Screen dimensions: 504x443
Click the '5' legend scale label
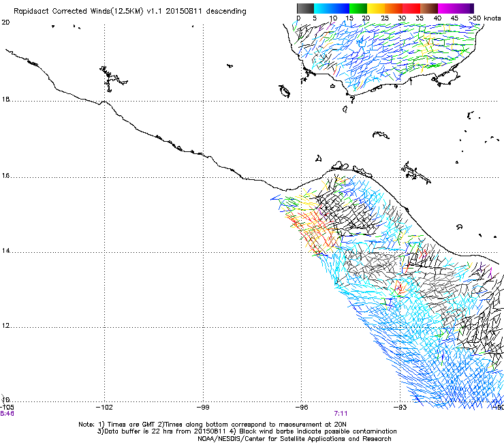[315, 18]
